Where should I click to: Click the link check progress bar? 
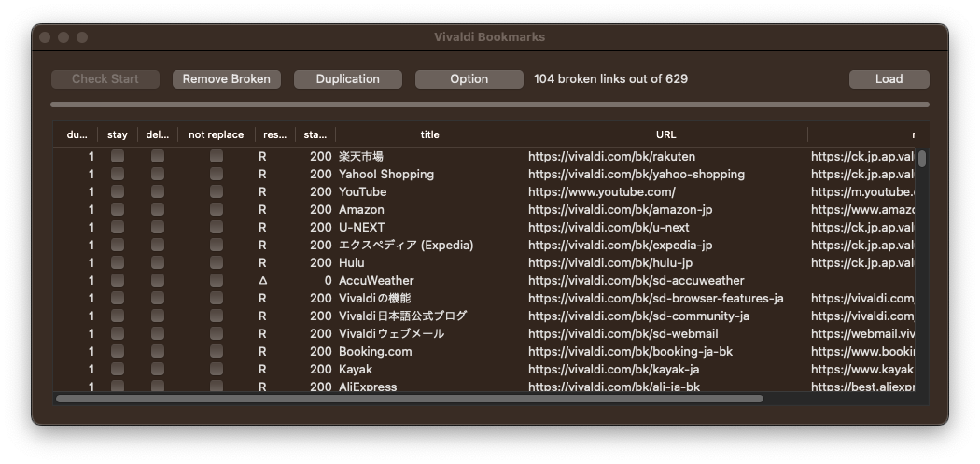tap(490, 105)
